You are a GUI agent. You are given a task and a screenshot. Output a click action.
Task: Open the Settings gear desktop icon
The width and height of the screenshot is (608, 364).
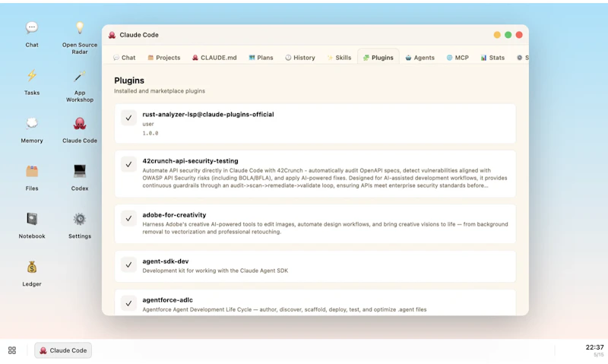coord(80,219)
